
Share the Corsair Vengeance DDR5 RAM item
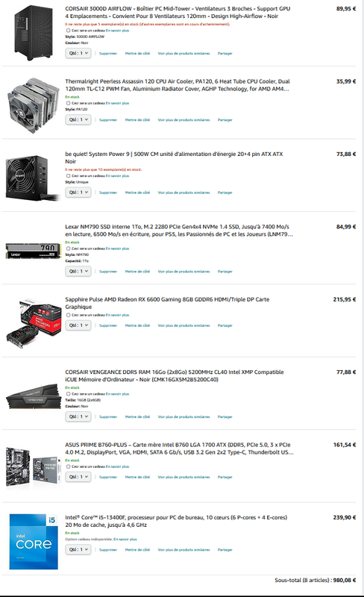[225, 417]
